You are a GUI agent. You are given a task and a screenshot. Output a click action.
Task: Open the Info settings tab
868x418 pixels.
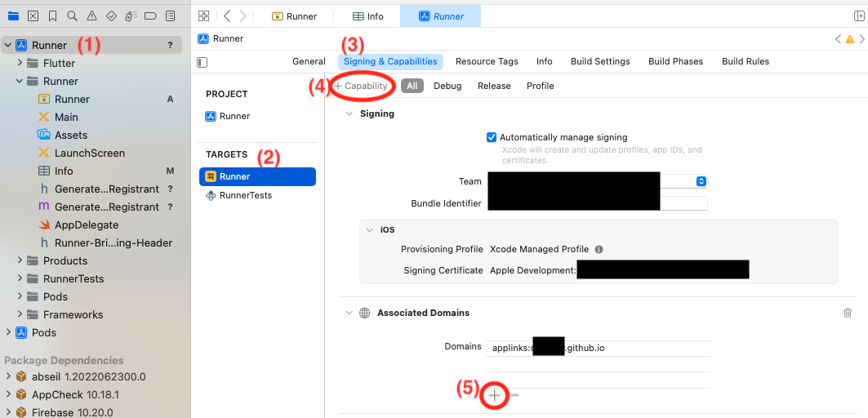point(544,61)
